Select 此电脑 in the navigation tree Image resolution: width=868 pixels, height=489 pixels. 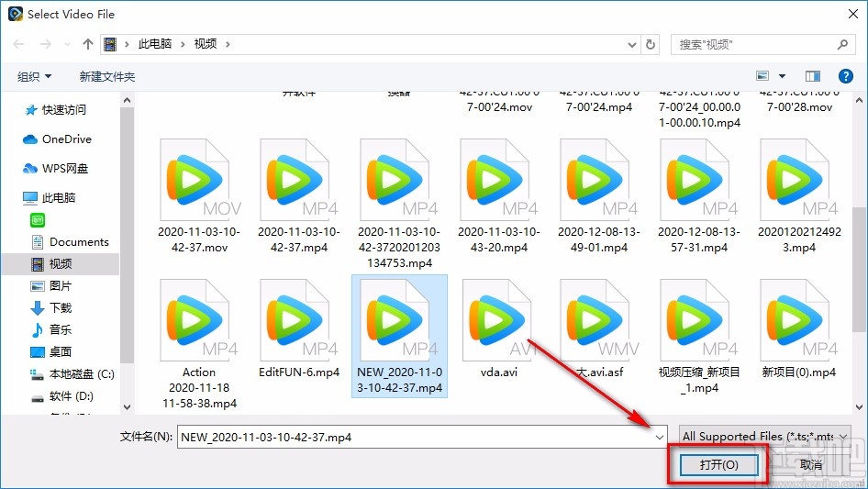(49, 197)
